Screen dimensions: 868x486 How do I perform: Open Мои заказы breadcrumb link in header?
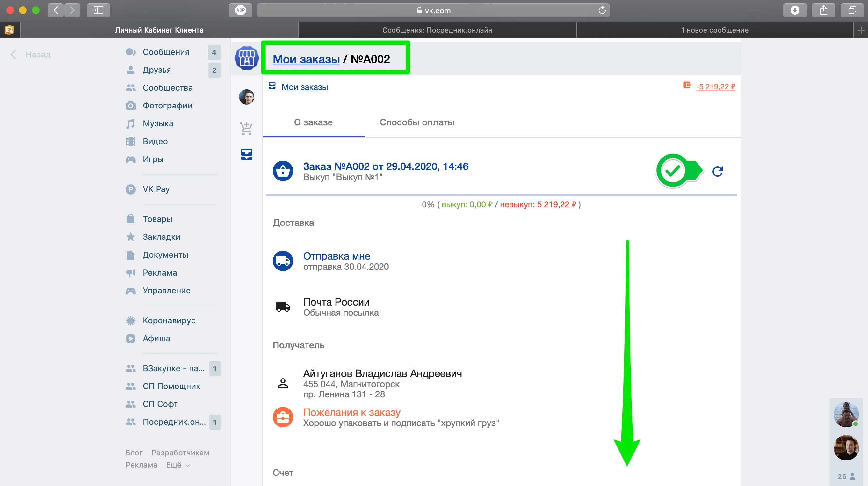pyautogui.click(x=306, y=59)
